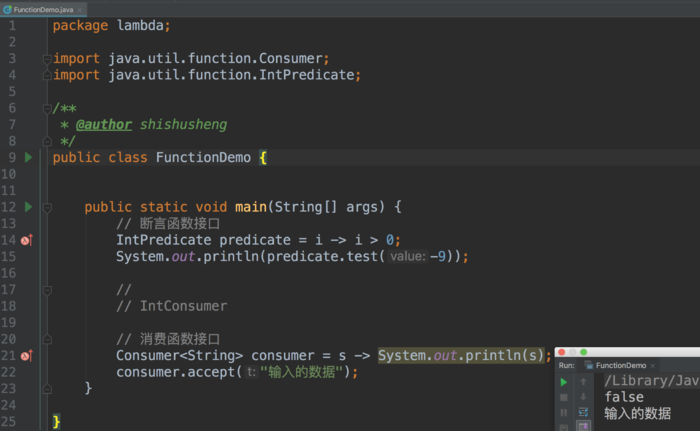Toggle scroll to end in Run console
This screenshot has width=700, height=431.
[x=583, y=426]
